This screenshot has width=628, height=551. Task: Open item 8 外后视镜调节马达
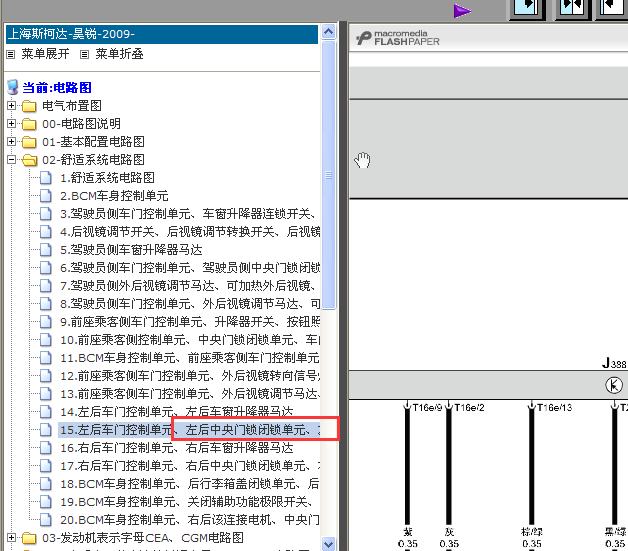[190, 304]
